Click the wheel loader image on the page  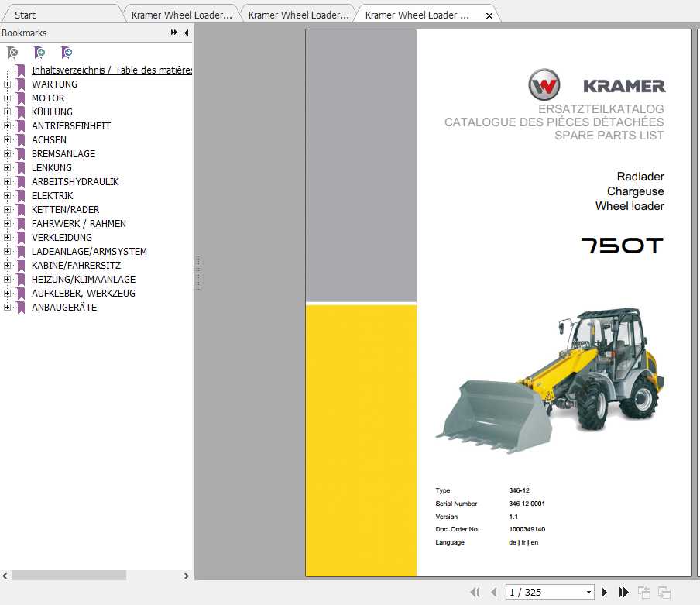tap(550, 380)
